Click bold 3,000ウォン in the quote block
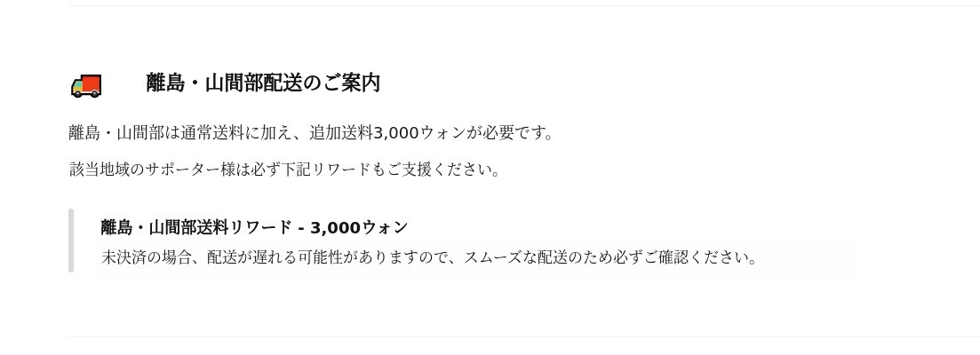The width and height of the screenshot is (980, 355). coord(359,228)
